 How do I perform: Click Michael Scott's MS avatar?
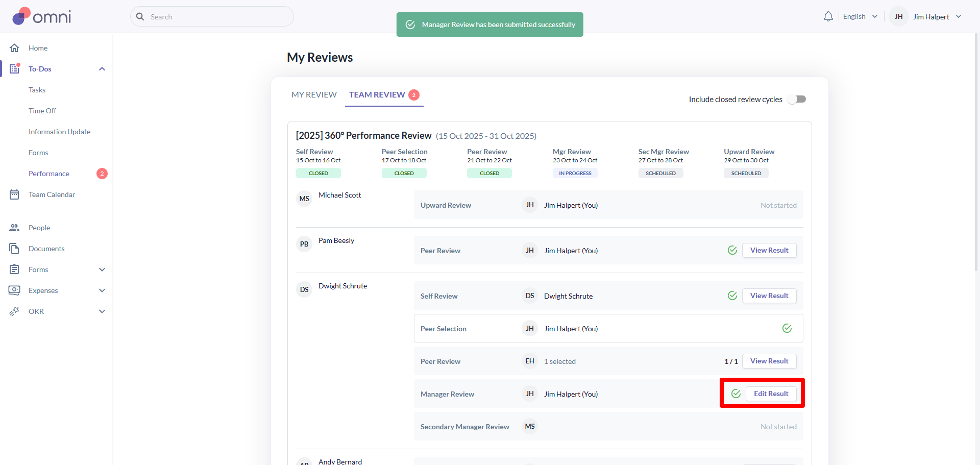pos(304,199)
